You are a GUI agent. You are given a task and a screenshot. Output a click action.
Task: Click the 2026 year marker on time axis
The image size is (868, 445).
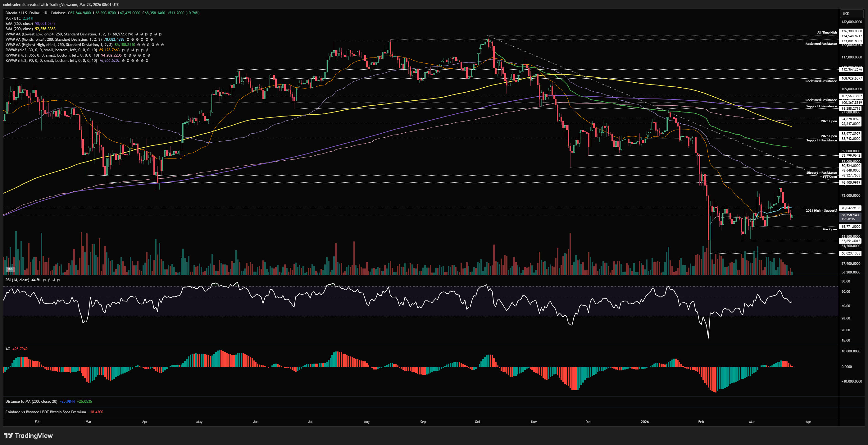click(x=644, y=422)
